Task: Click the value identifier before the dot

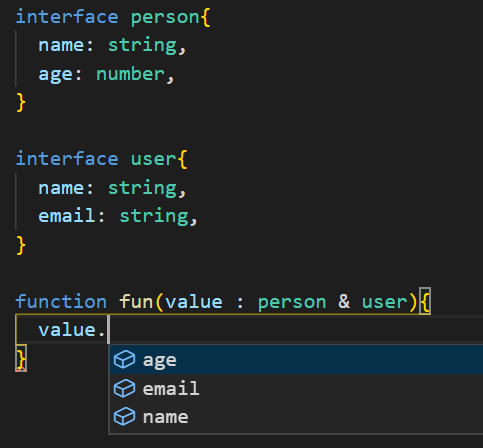Action: tap(67, 330)
